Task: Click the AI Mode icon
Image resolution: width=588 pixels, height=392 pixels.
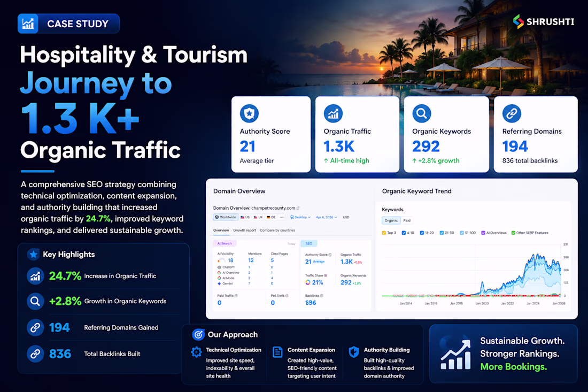Action: click(x=219, y=278)
